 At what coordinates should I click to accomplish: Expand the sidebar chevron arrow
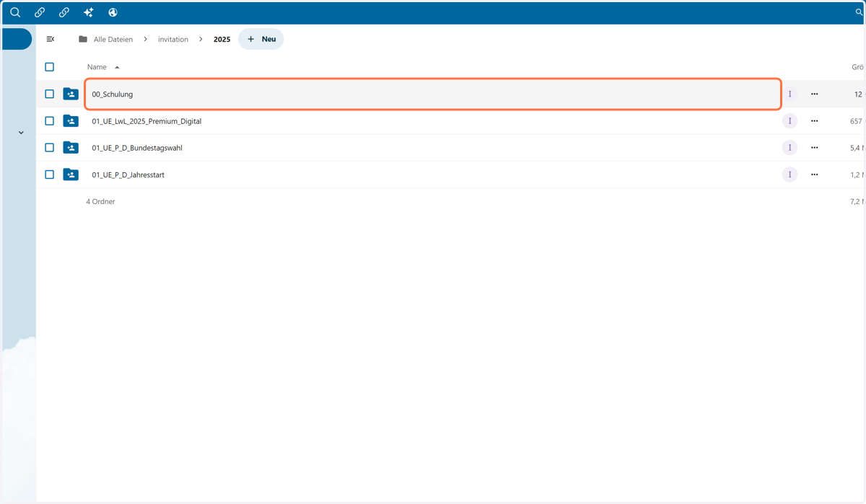[x=21, y=133]
